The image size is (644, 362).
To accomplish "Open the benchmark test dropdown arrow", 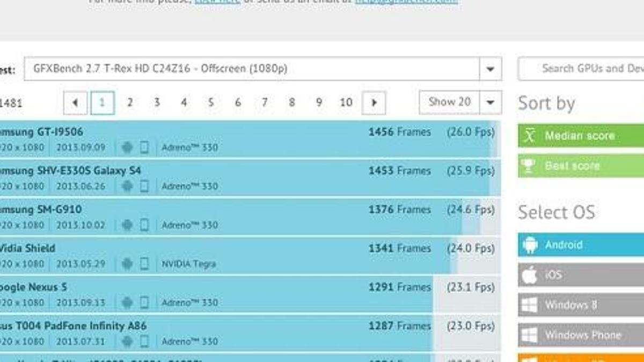I will (x=491, y=69).
